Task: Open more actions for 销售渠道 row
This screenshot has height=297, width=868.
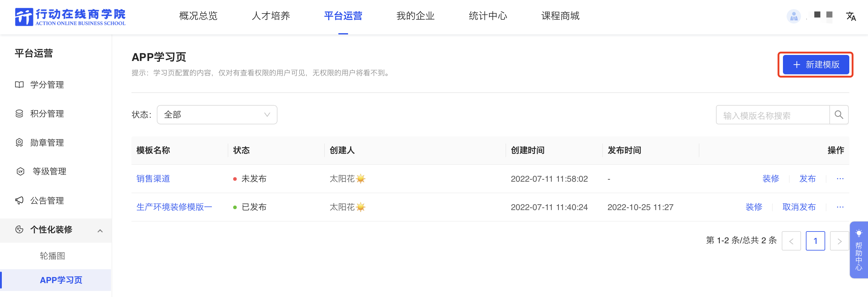Action: [x=840, y=178]
